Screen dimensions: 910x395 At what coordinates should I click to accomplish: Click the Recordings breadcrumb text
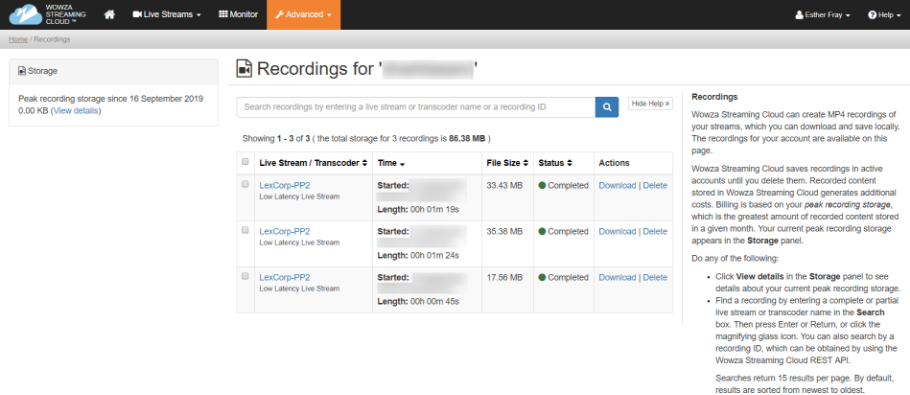[52, 39]
